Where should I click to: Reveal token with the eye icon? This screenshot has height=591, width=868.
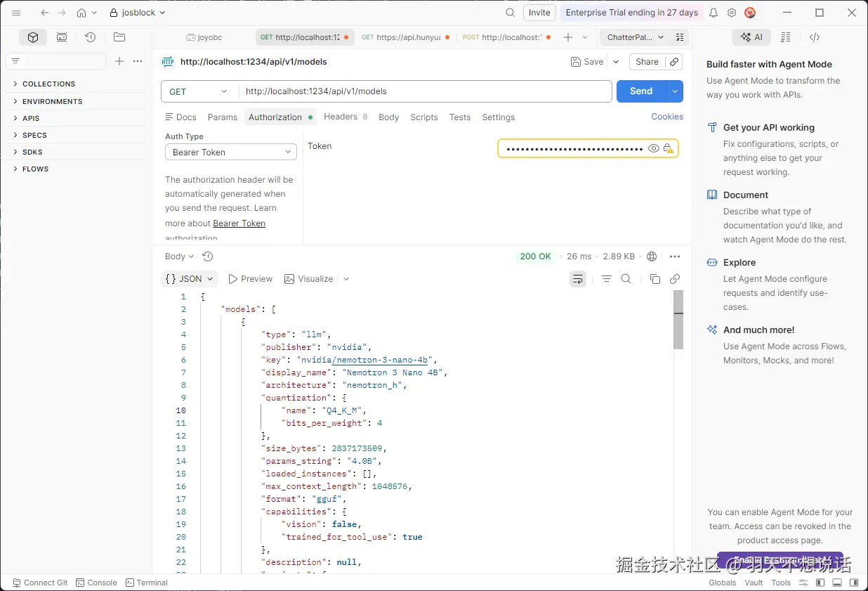(x=654, y=148)
